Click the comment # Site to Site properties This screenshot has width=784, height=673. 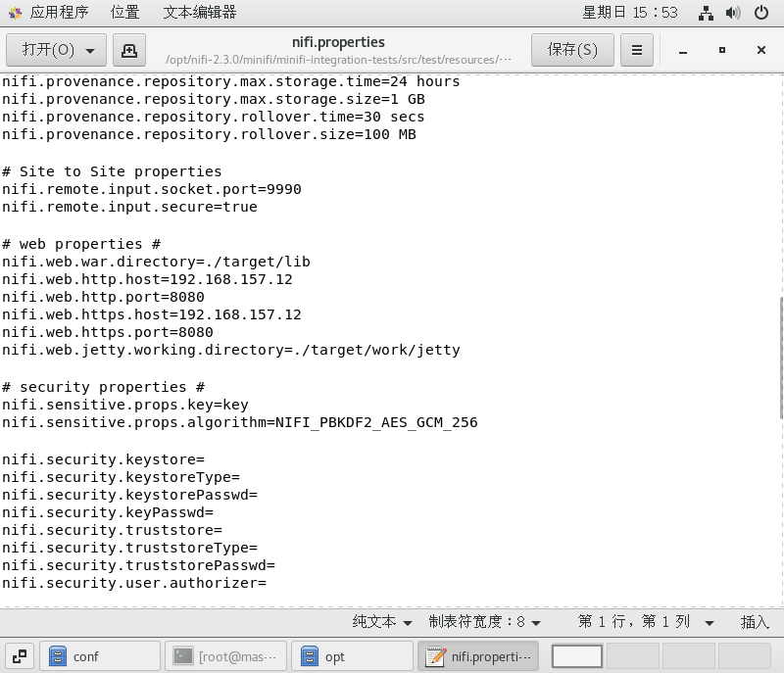(x=112, y=171)
